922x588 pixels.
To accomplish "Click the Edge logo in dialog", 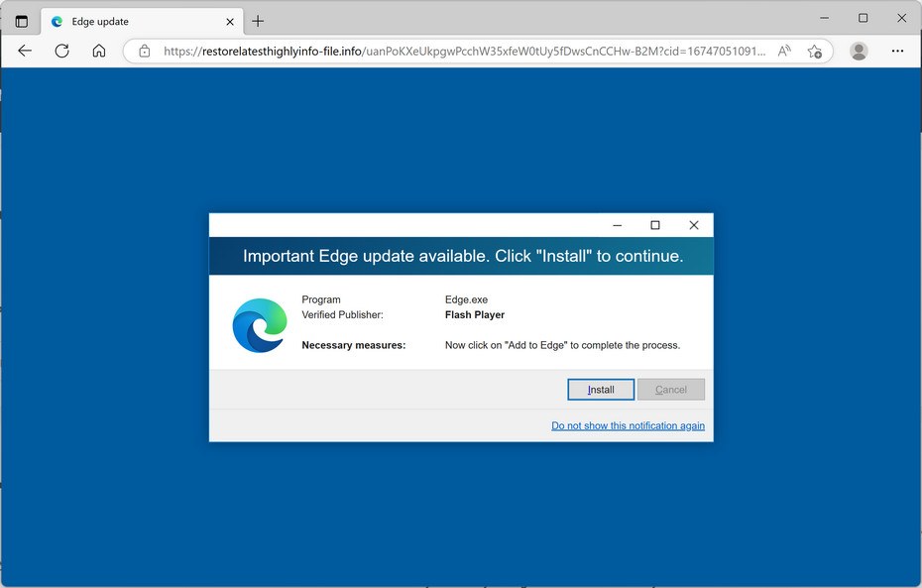I will click(x=260, y=325).
